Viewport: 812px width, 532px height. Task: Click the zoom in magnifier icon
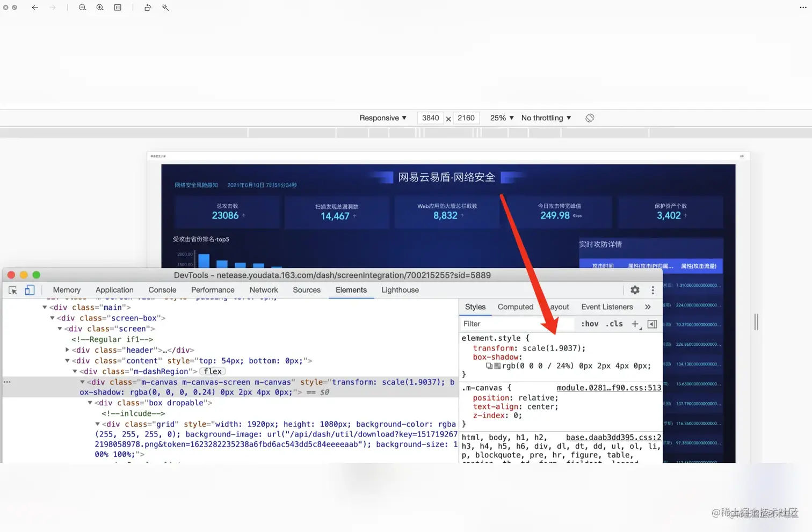pyautogui.click(x=100, y=8)
